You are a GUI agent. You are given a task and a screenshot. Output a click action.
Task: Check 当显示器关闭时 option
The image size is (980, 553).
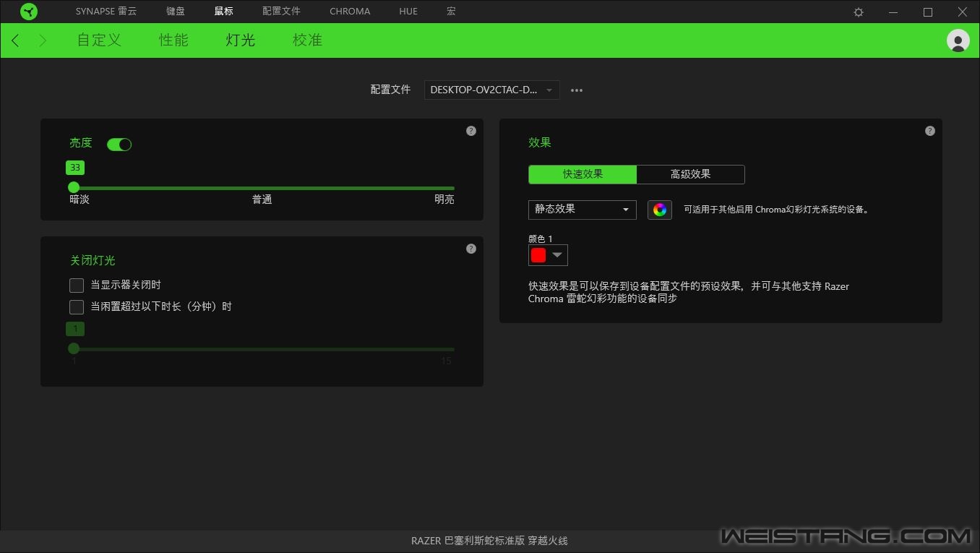coord(77,286)
